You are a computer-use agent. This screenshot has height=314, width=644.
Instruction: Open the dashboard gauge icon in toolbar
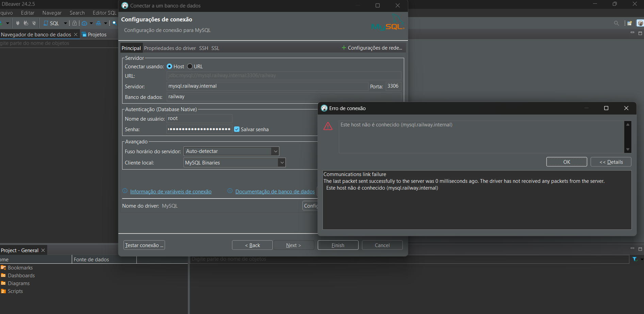(x=84, y=23)
